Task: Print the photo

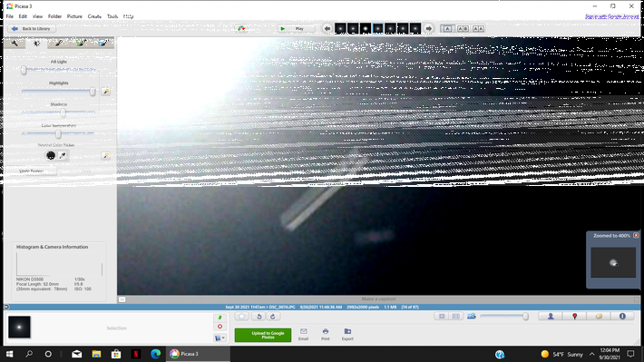Action: (x=326, y=335)
